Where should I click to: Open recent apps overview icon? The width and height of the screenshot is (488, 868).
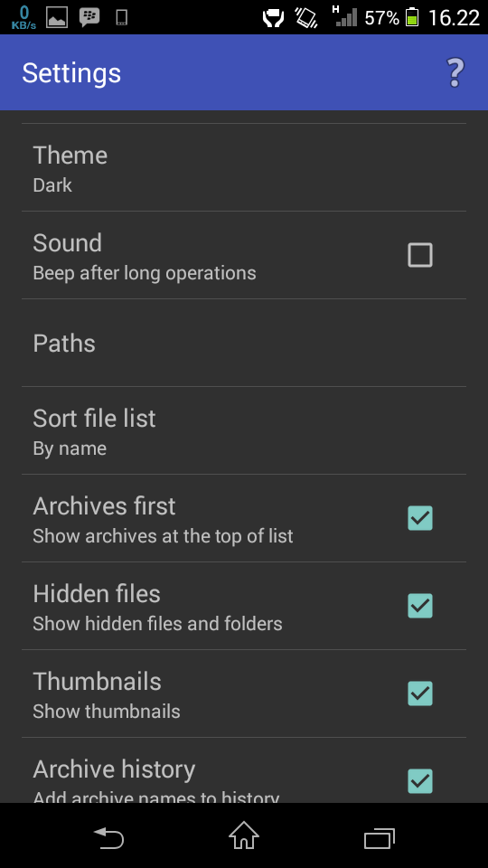click(380, 838)
